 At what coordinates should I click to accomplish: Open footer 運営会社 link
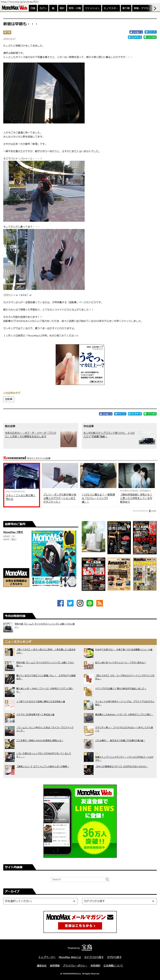tap(42, 966)
